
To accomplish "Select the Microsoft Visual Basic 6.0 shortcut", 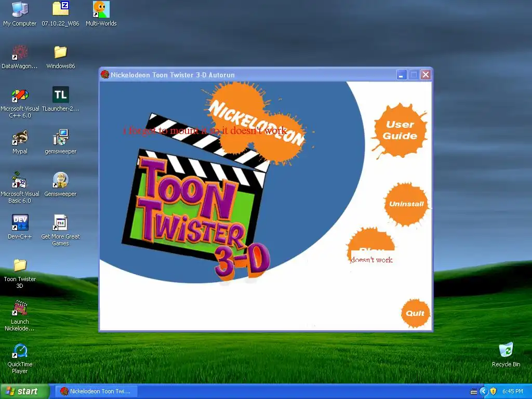I will click(20, 188).
